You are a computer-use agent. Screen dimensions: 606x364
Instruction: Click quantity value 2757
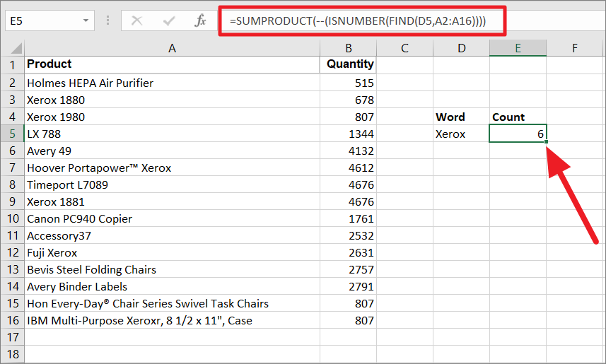(x=348, y=270)
